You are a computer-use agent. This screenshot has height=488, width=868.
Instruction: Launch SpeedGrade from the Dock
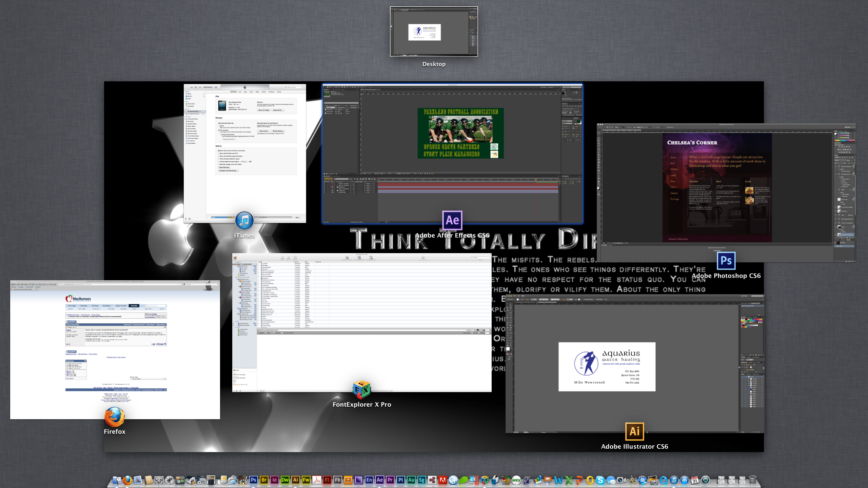tap(422, 480)
